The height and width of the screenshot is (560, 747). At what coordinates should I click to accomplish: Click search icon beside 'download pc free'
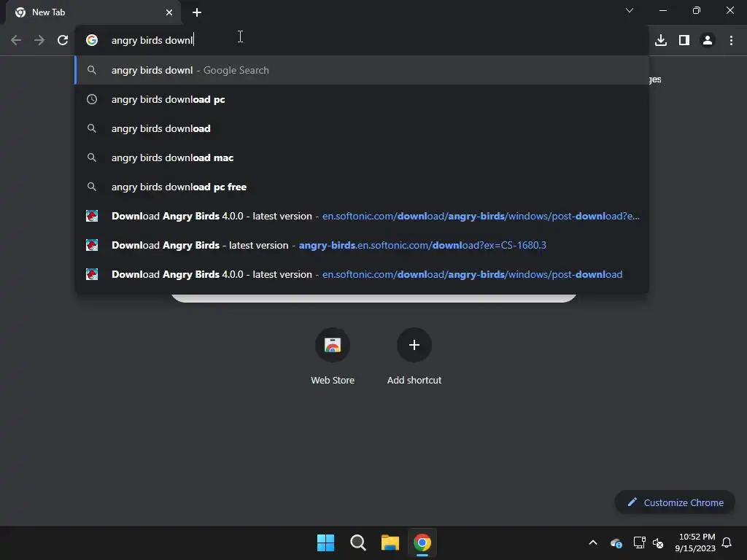(92, 187)
